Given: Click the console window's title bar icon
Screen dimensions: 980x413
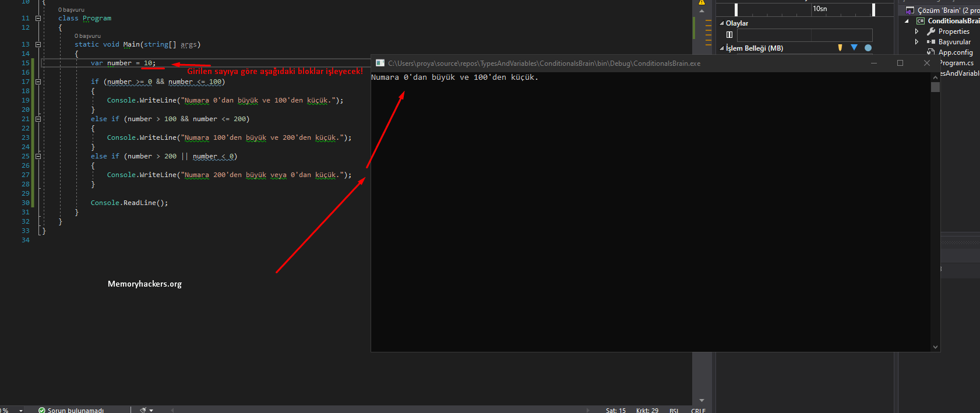Looking at the screenshot, I should (x=380, y=63).
